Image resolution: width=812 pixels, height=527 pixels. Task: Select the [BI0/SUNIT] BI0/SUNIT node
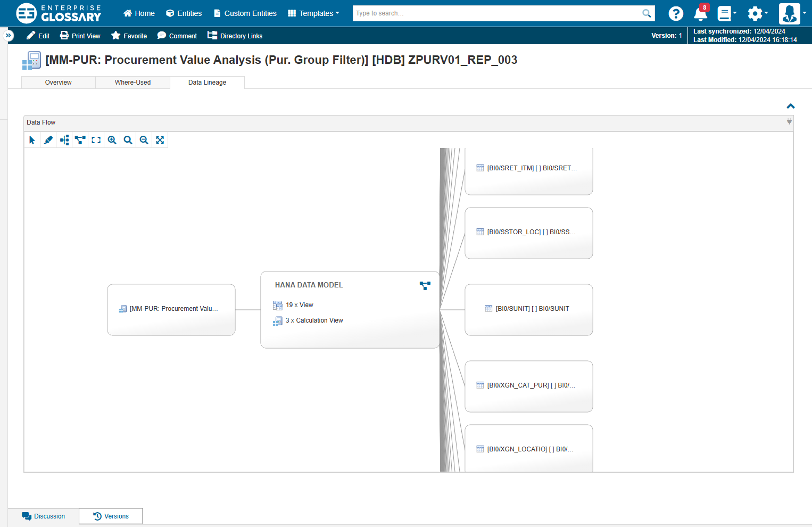tap(529, 310)
